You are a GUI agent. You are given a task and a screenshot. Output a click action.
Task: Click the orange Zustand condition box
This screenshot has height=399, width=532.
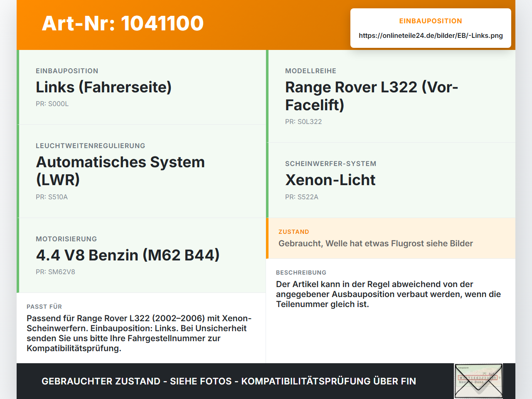(x=391, y=238)
